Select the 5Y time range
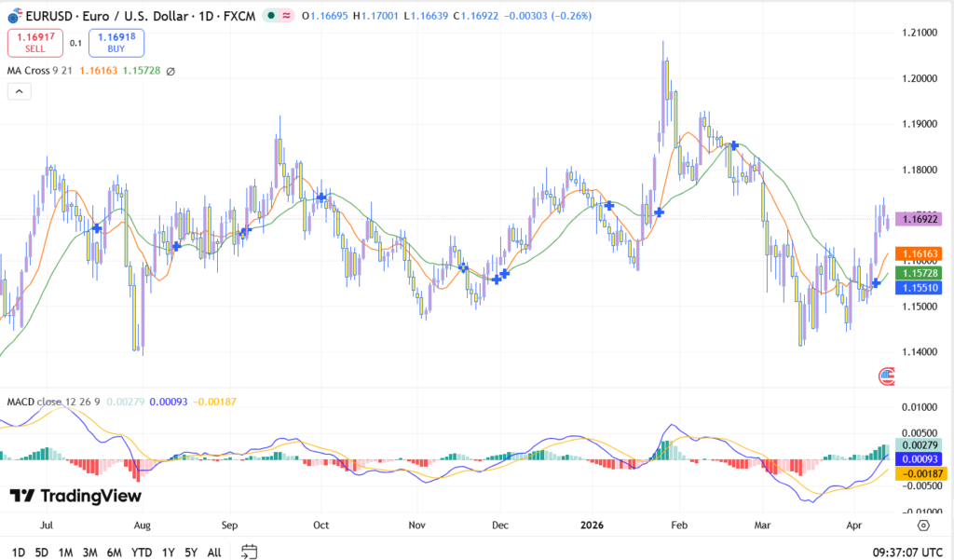Screen dimensions: 954x560 click(x=191, y=552)
